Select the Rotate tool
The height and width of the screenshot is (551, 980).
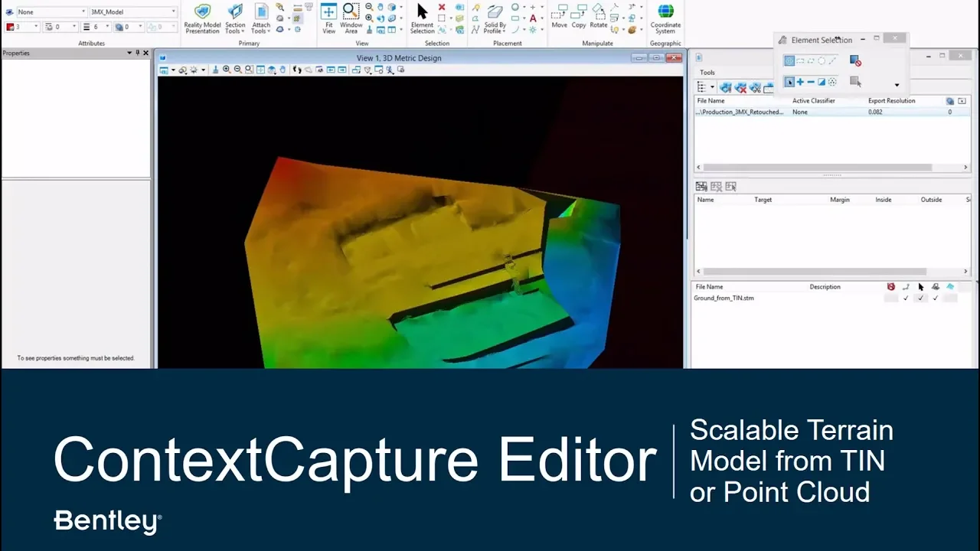coord(598,16)
